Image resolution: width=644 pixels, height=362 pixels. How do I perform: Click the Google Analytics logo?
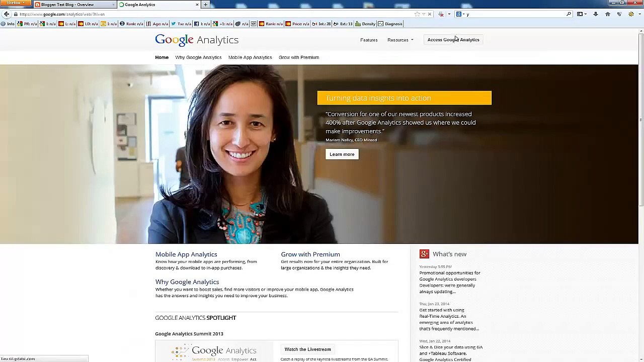point(197,40)
